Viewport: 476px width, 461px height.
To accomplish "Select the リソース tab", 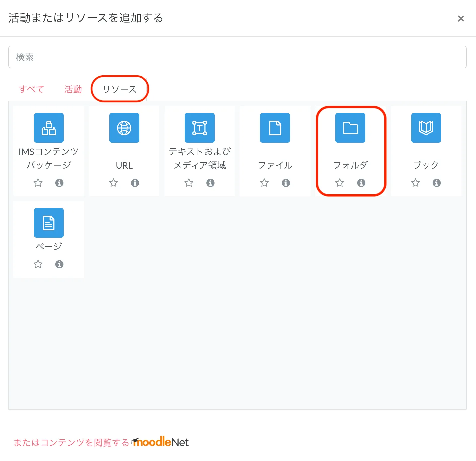I will click(x=120, y=89).
